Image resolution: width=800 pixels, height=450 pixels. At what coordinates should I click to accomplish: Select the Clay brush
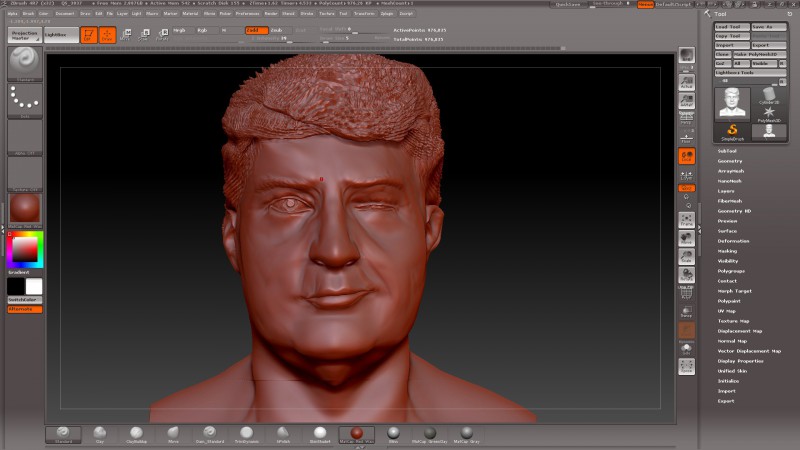pyautogui.click(x=99, y=434)
